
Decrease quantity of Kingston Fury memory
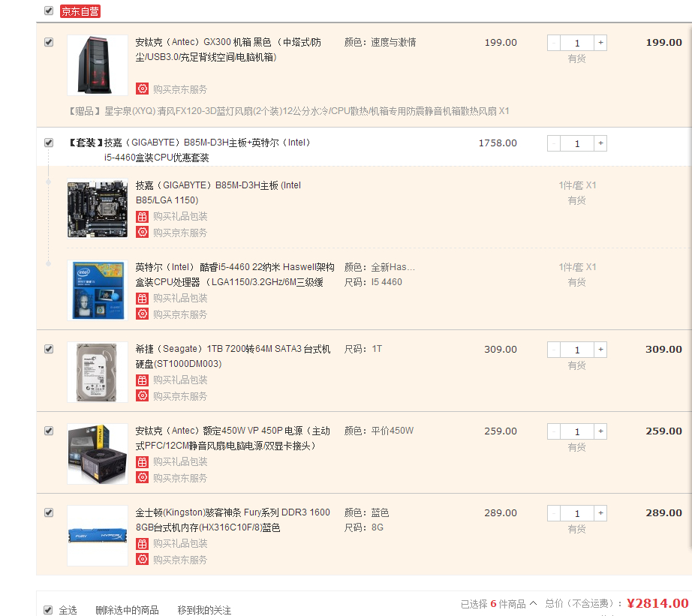(554, 513)
